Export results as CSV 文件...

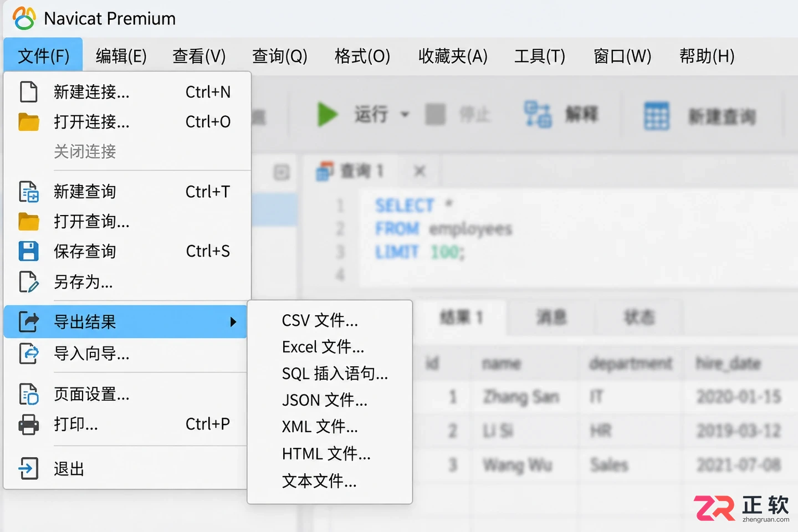click(x=330, y=320)
